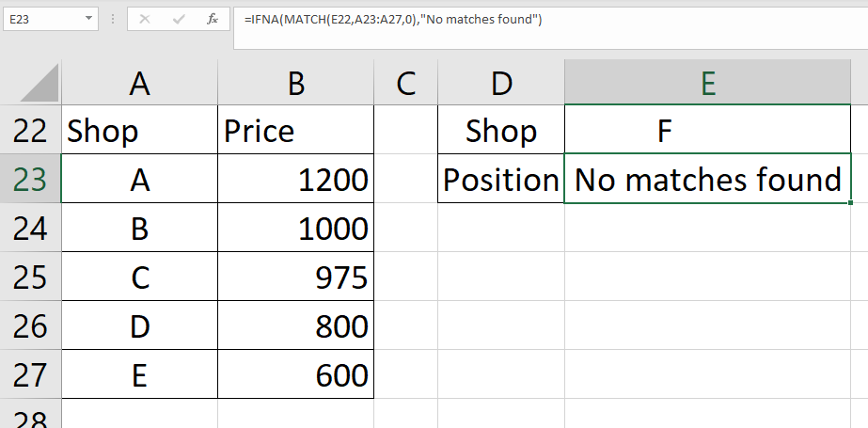Select row 22 header

click(30, 131)
